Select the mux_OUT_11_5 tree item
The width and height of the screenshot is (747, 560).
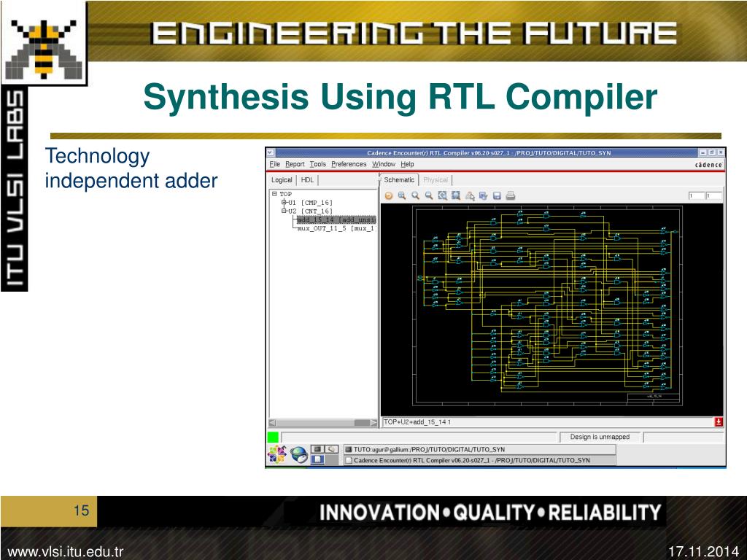[x=336, y=228]
